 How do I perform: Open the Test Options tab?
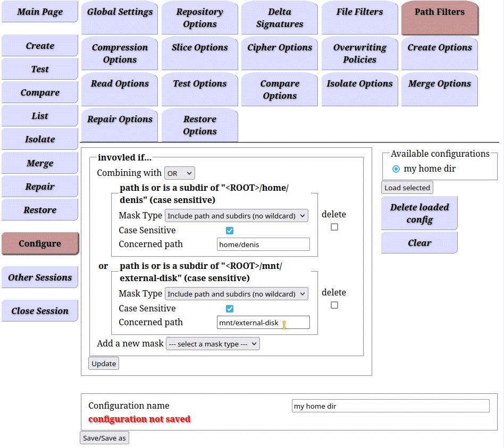pyautogui.click(x=199, y=89)
